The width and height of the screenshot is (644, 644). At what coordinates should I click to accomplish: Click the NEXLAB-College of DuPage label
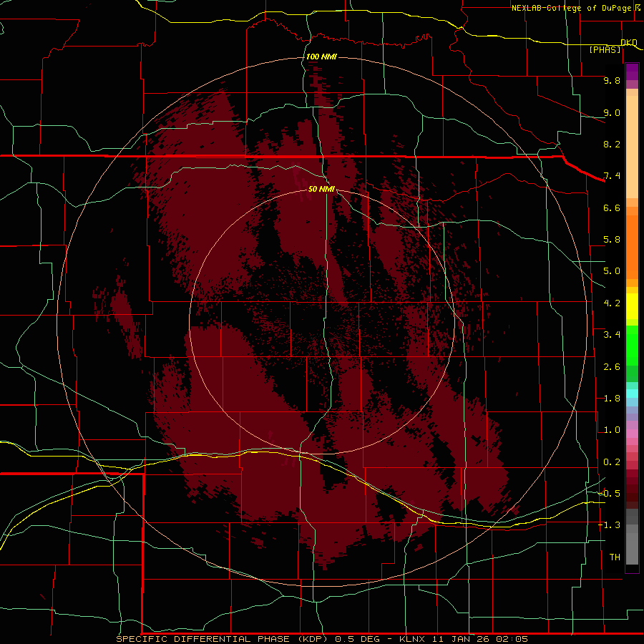click(571, 8)
